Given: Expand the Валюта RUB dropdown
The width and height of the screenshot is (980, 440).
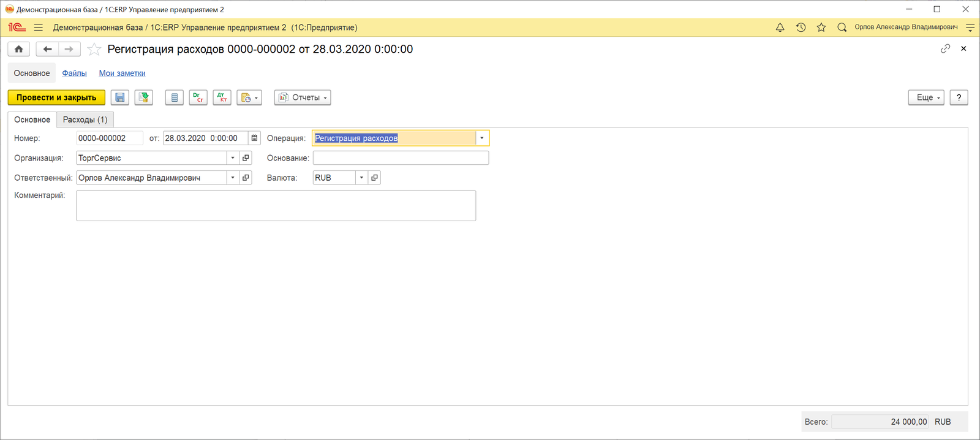Looking at the screenshot, I should [361, 178].
